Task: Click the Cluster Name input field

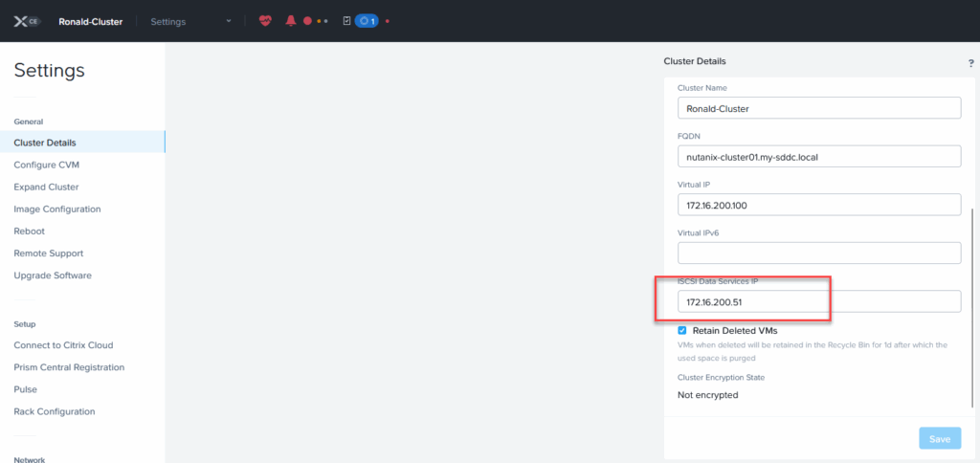Action: click(x=818, y=108)
